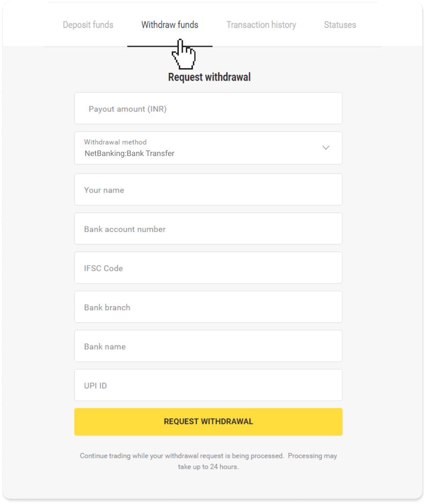Select the UPI ID input field
The height and width of the screenshot is (504, 426).
(208, 385)
